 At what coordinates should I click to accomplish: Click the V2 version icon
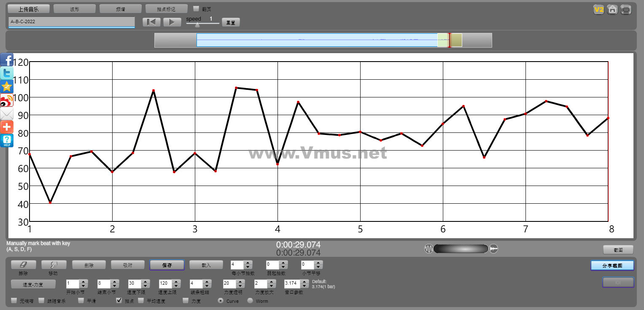point(598,10)
